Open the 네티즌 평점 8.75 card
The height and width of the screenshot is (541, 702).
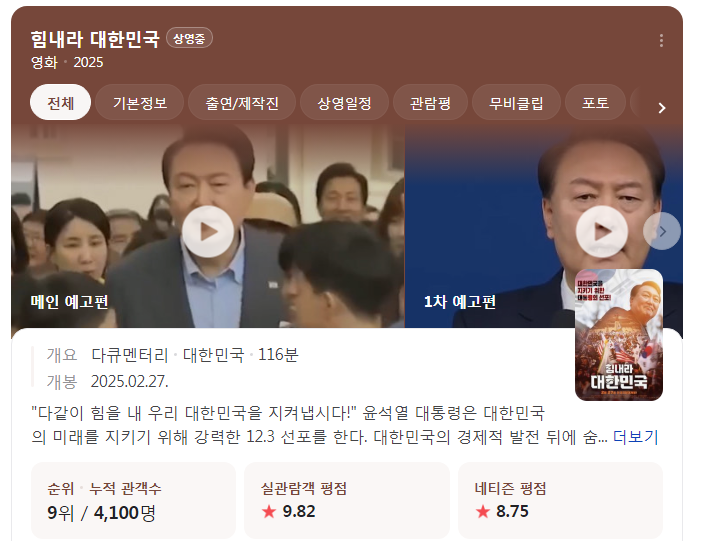point(561,500)
